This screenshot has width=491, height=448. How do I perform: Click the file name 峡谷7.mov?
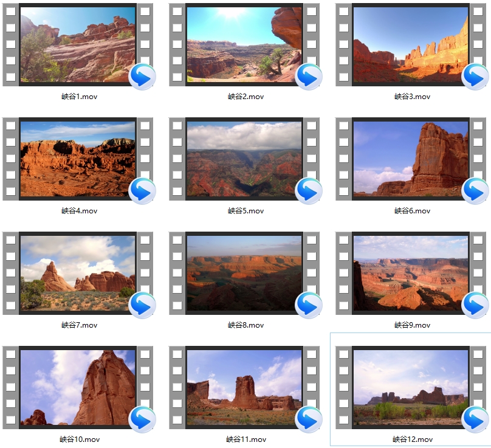click(80, 325)
